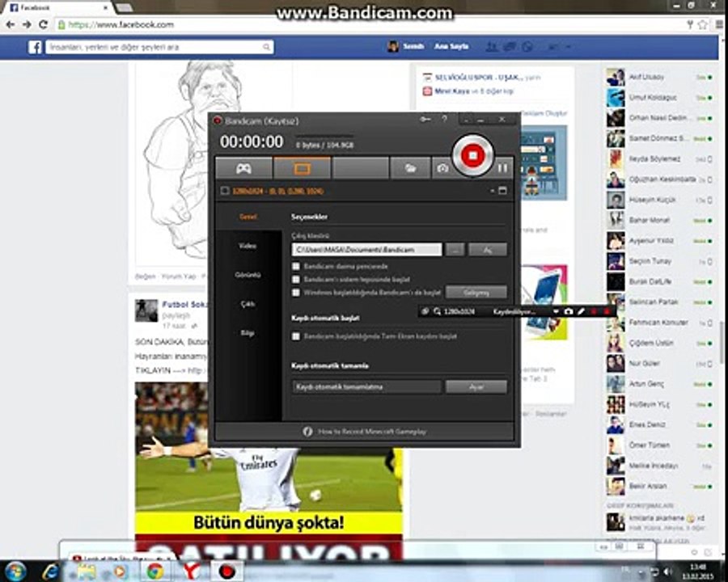Click volume speaker icon in system tray

click(x=667, y=571)
